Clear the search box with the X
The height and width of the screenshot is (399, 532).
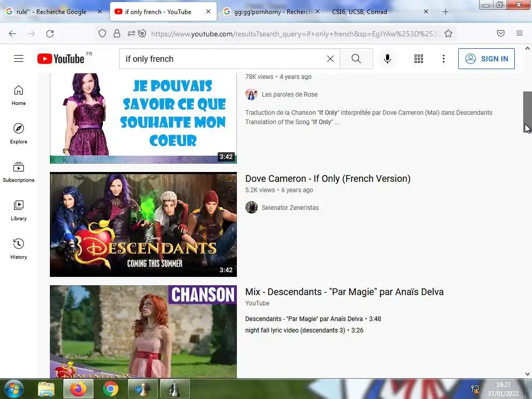coord(330,59)
